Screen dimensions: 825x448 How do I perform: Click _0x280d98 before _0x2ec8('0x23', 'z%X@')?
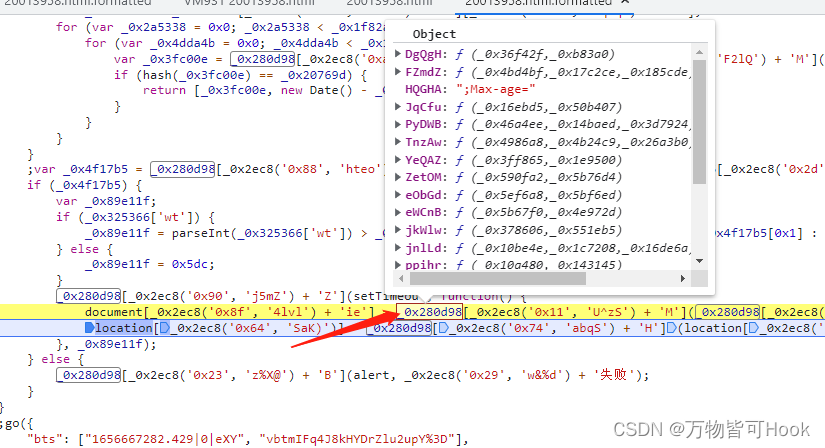click(88, 375)
